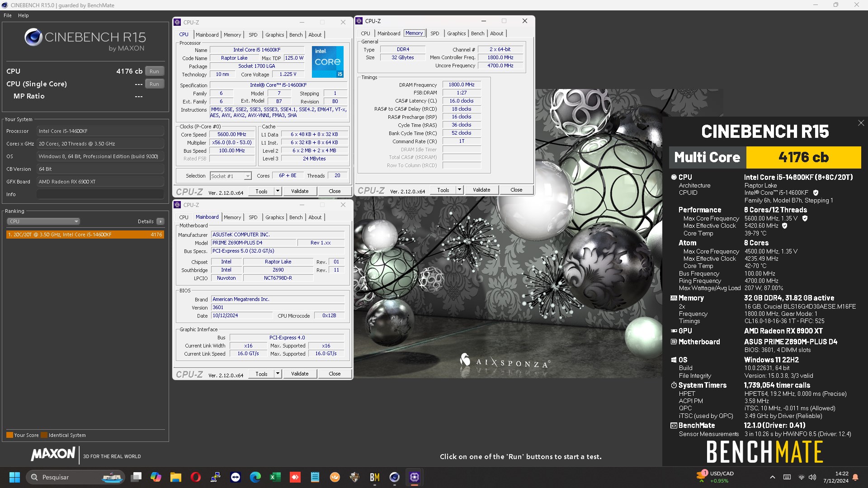Open BenchMate taskbar icon
Viewport: 868px width, 488px height.
coord(375,477)
